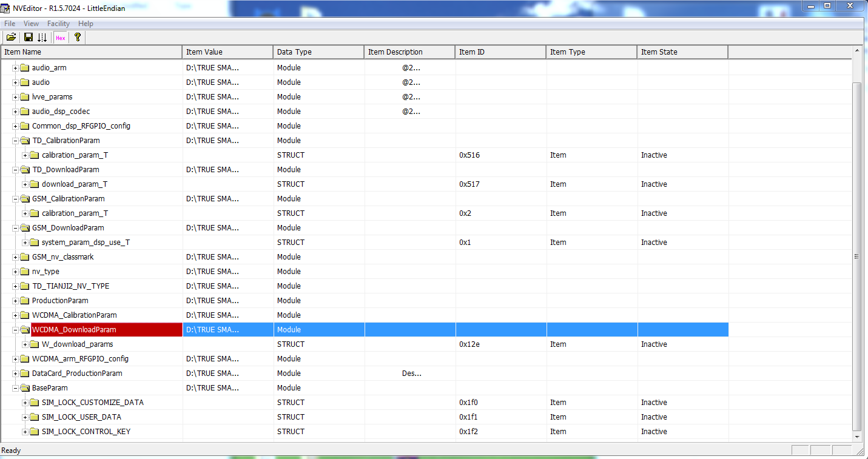Screen dimensions: 868x459
Task: Open the Facility menu
Action: [x=58, y=24]
